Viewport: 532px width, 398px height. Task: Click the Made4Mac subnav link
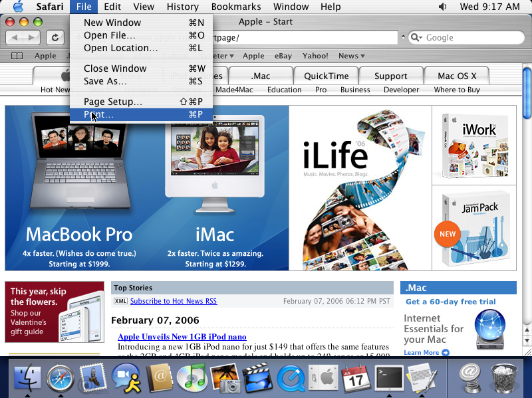(x=235, y=90)
